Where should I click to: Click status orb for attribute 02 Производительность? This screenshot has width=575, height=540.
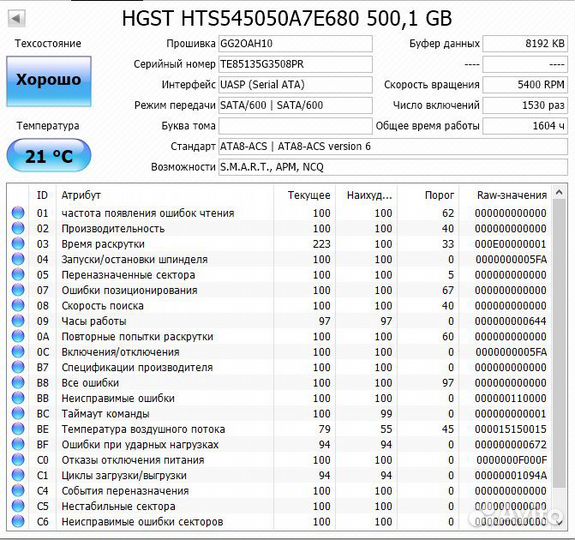pyautogui.click(x=18, y=228)
